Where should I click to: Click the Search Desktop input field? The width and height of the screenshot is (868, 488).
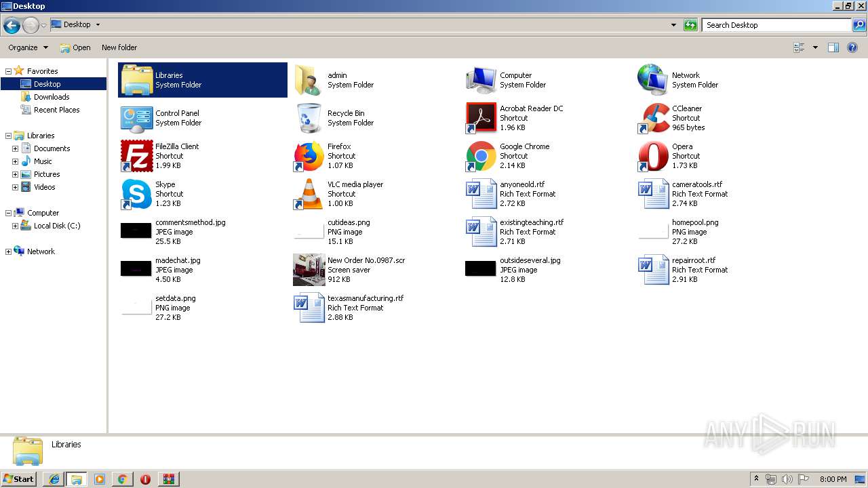click(x=776, y=25)
